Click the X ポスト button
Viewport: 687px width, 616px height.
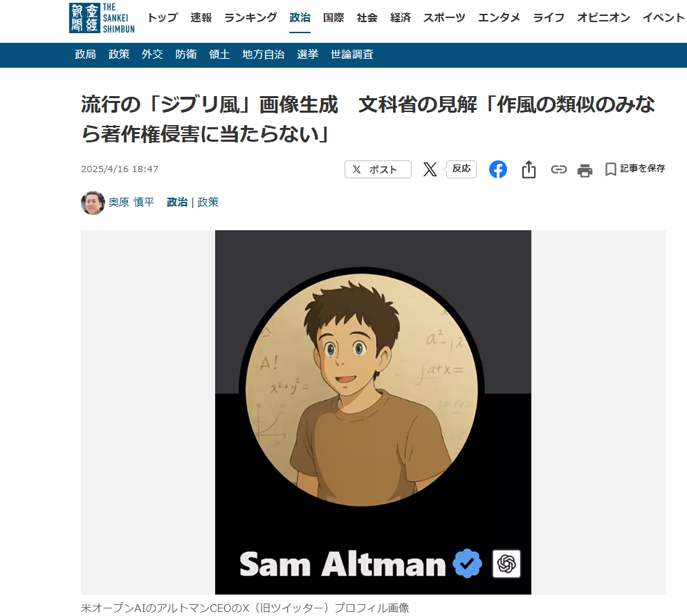(378, 169)
